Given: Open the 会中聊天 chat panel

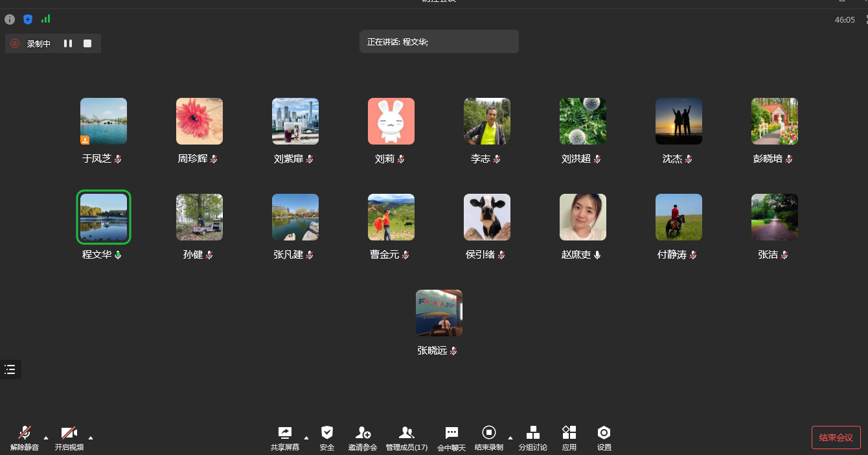Looking at the screenshot, I should 451,437.
